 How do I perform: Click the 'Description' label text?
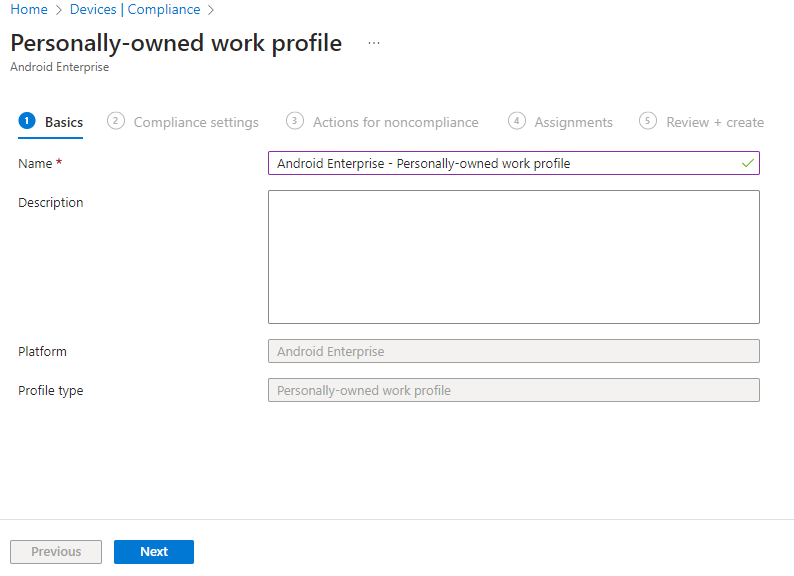(51, 203)
